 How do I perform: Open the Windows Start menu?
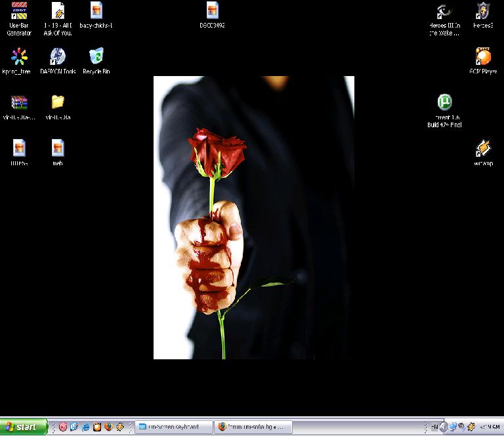[24, 427]
